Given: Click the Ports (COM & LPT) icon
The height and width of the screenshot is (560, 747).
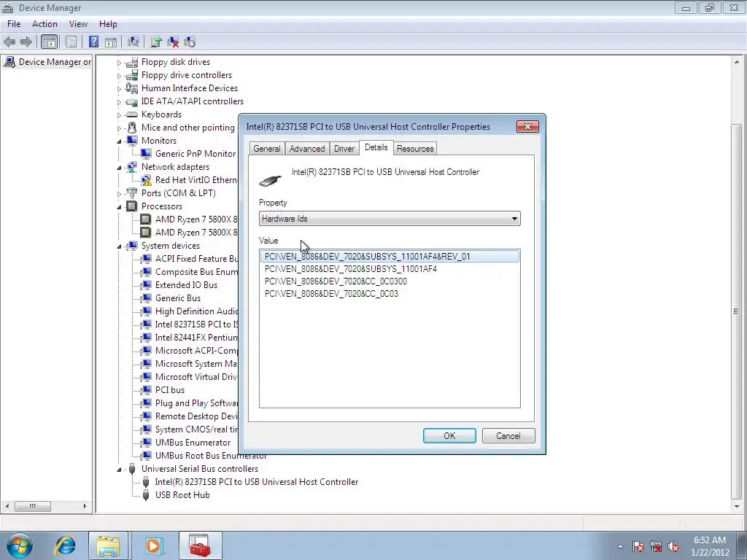Looking at the screenshot, I should pyautogui.click(x=132, y=192).
